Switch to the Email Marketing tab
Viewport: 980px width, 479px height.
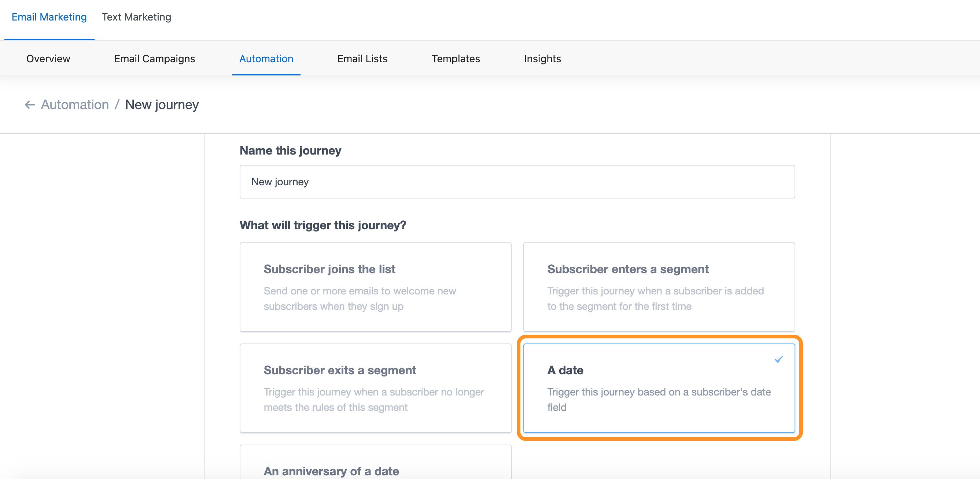[49, 17]
